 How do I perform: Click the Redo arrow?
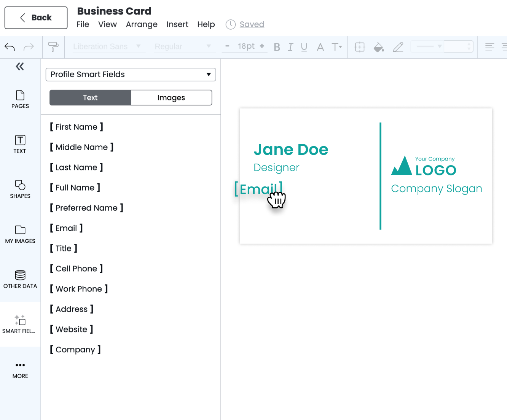coord(29,47)
